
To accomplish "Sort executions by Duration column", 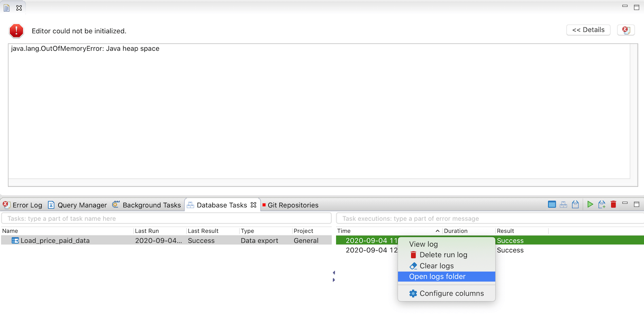I will click(469, 231).
